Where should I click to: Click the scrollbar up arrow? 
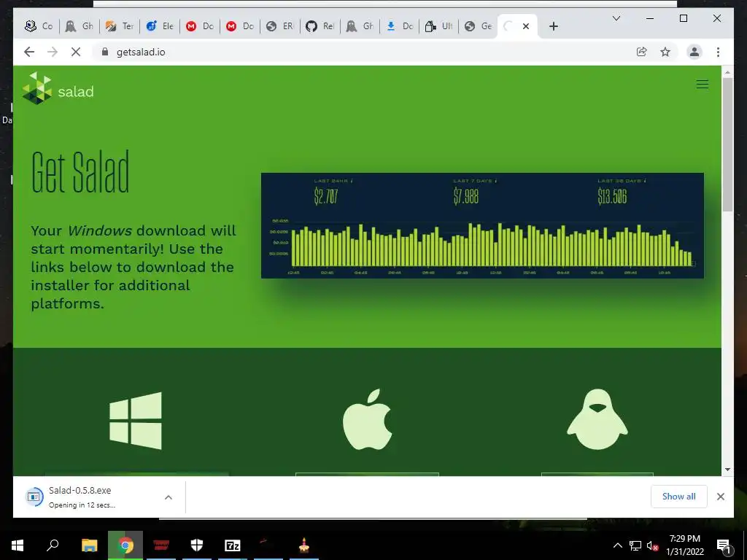727,72
